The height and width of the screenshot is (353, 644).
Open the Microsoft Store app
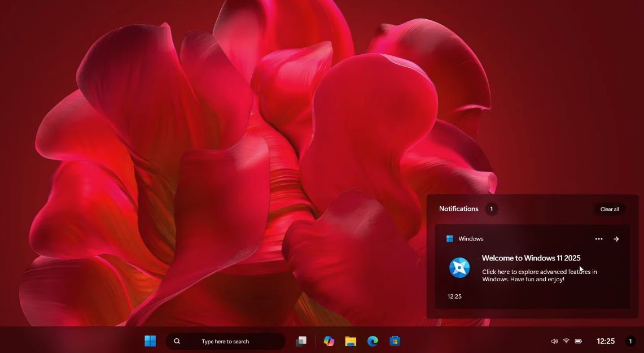395,341
